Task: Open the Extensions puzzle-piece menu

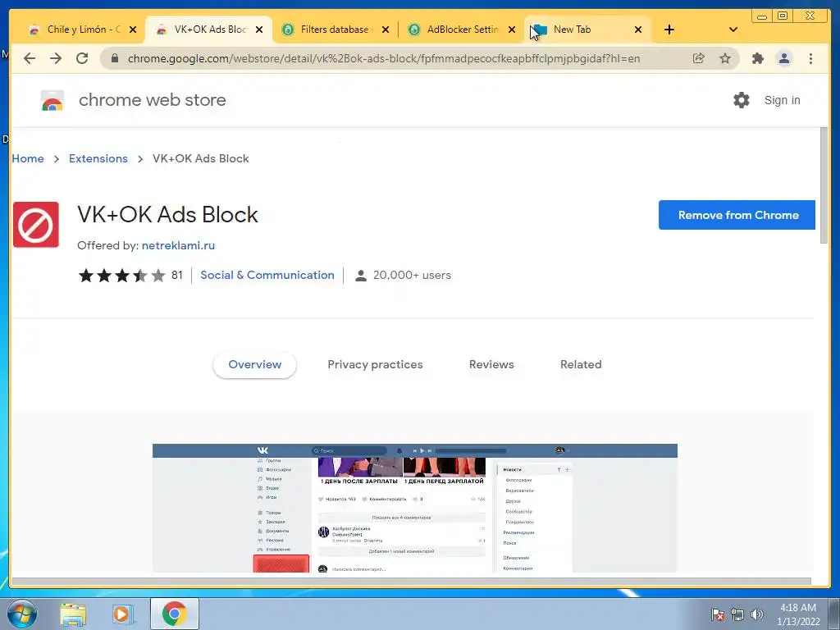Action: (757, 58)
